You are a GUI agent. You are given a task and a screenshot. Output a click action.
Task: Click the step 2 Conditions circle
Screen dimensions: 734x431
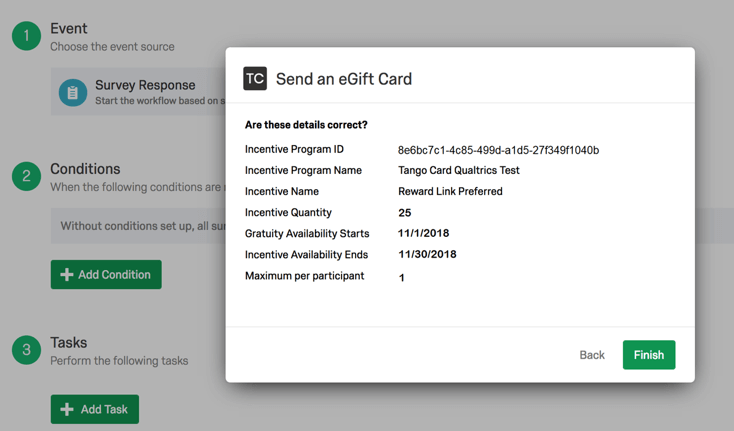pos(27,176)
